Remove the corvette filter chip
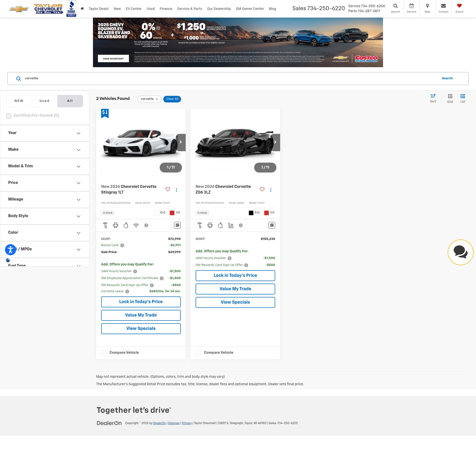 point(157,99)
